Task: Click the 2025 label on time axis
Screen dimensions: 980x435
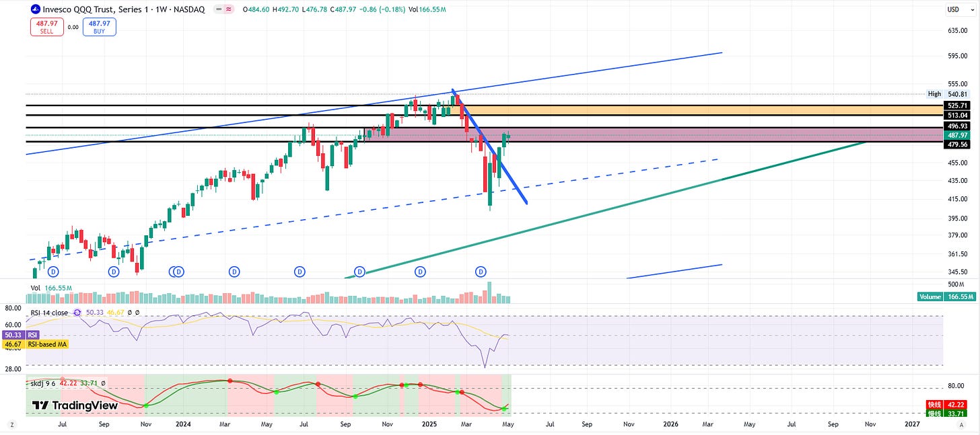Action: pos(429,424)
